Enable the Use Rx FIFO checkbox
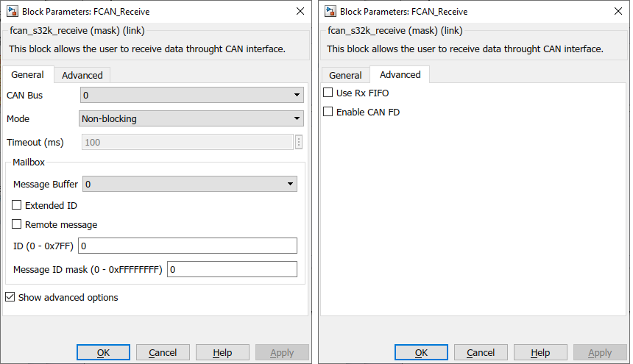 (328, 93)
